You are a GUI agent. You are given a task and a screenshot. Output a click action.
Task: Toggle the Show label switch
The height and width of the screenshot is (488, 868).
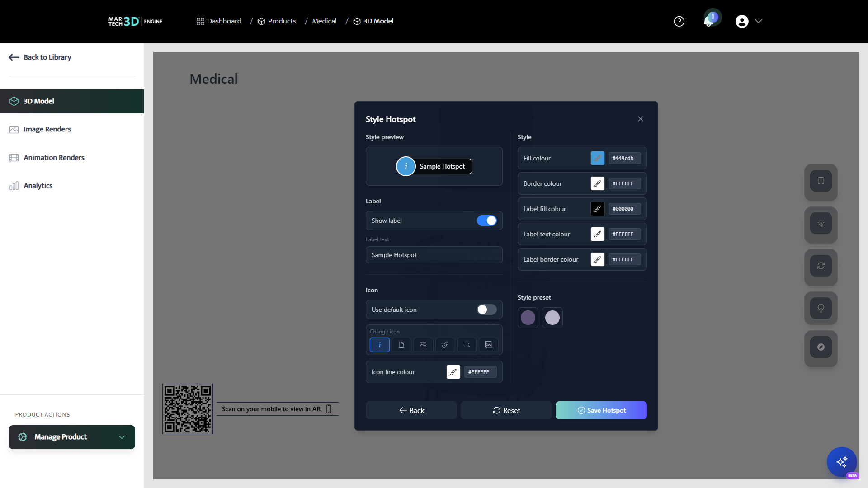487,221
